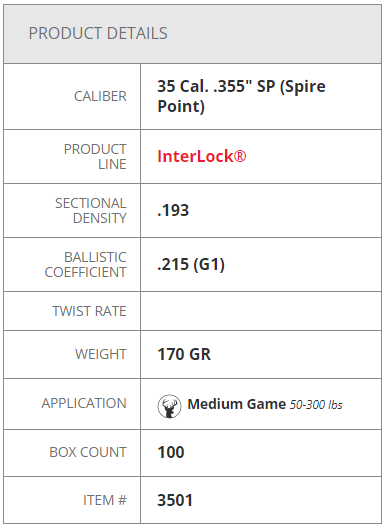This screenshot has height=526, width=384.
Task: Click the 170 GR weight value
Action: (184, 355)
